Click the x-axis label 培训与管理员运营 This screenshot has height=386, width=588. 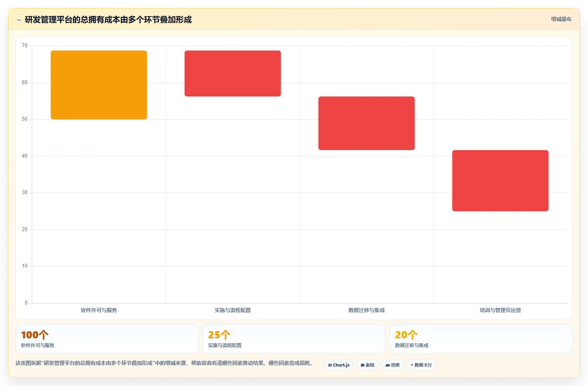pos(500,310)
